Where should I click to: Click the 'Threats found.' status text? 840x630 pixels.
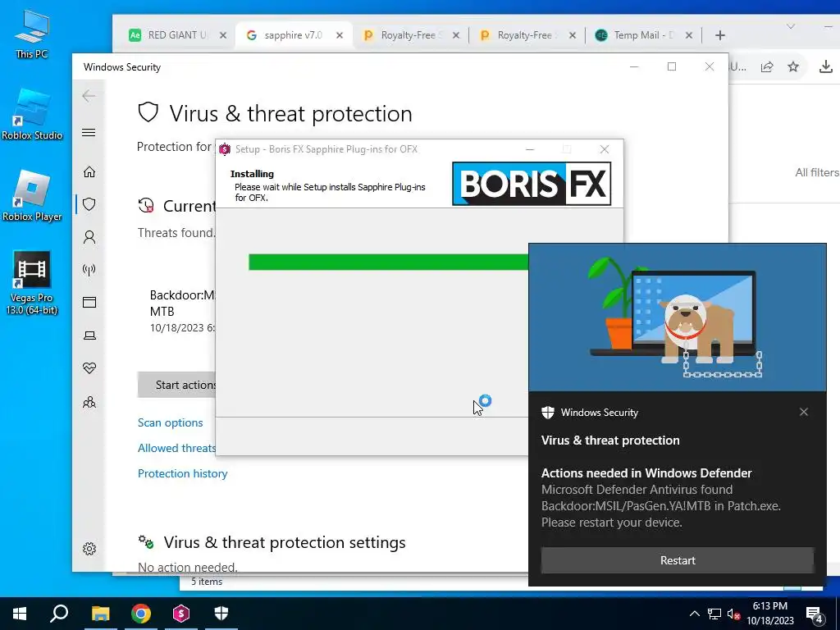tap(176, 232)
